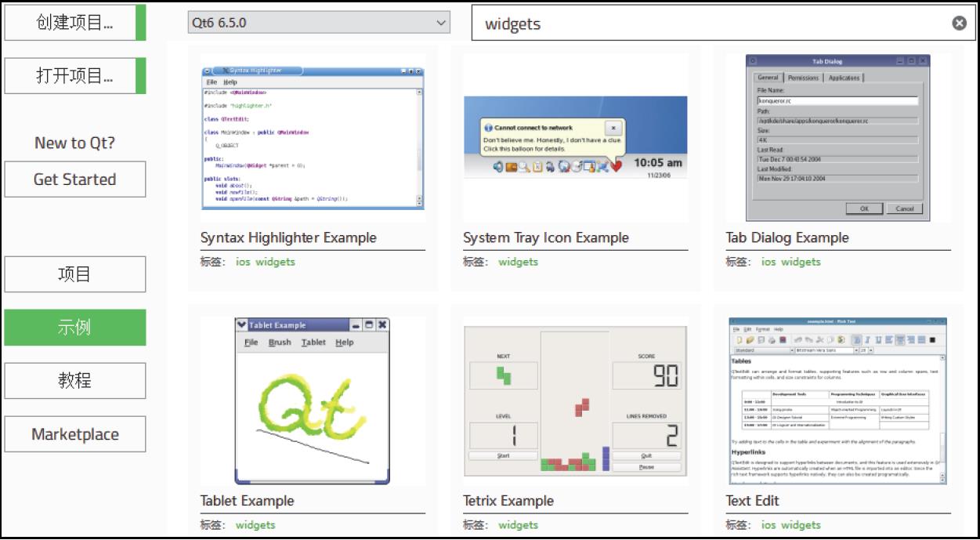Clear the widgets search text
The width and height of the screenshot is (980, 540).
click(959, 24)
